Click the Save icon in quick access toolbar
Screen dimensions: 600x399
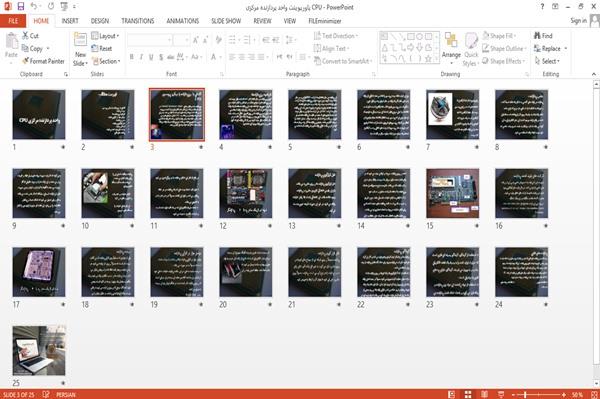(21, 6)
